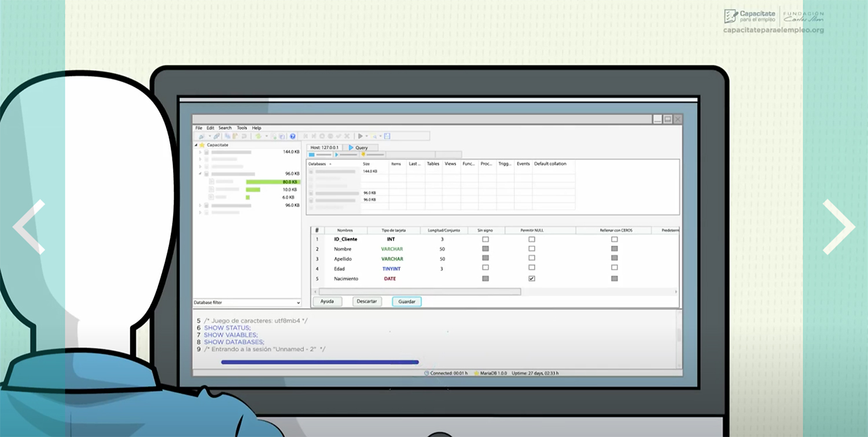This screenshot has height=437, width=868.
Task: Click the undo arrow toolbar icon
Action: click(x=244, y=137)
